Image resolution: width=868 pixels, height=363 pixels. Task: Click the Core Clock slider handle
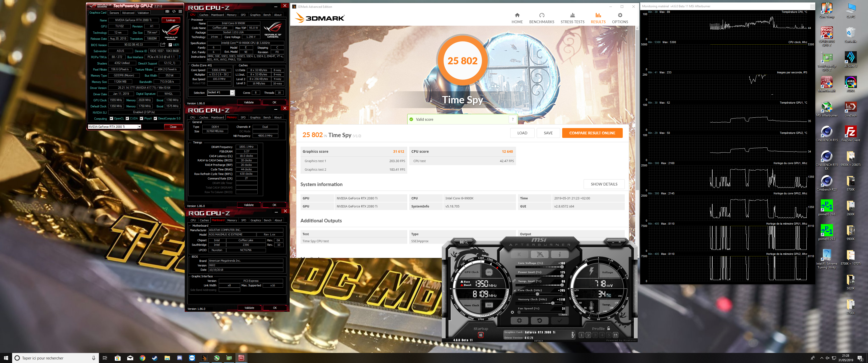(537, 294)
